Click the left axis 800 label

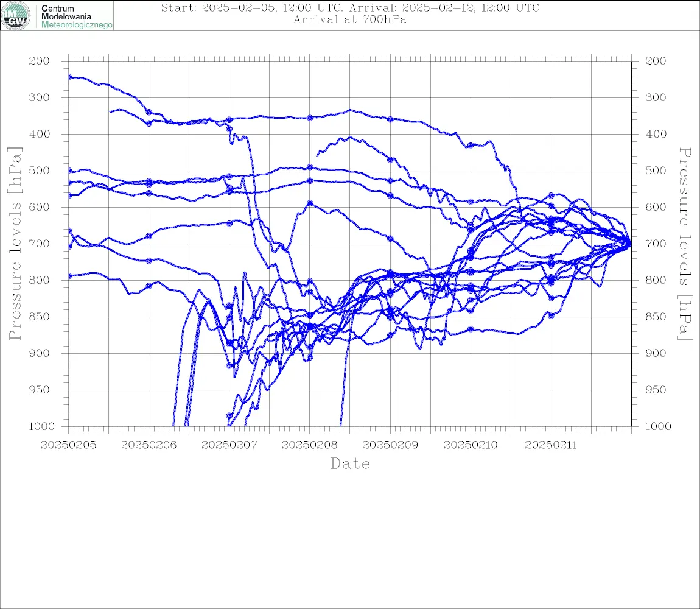(40, 280)
